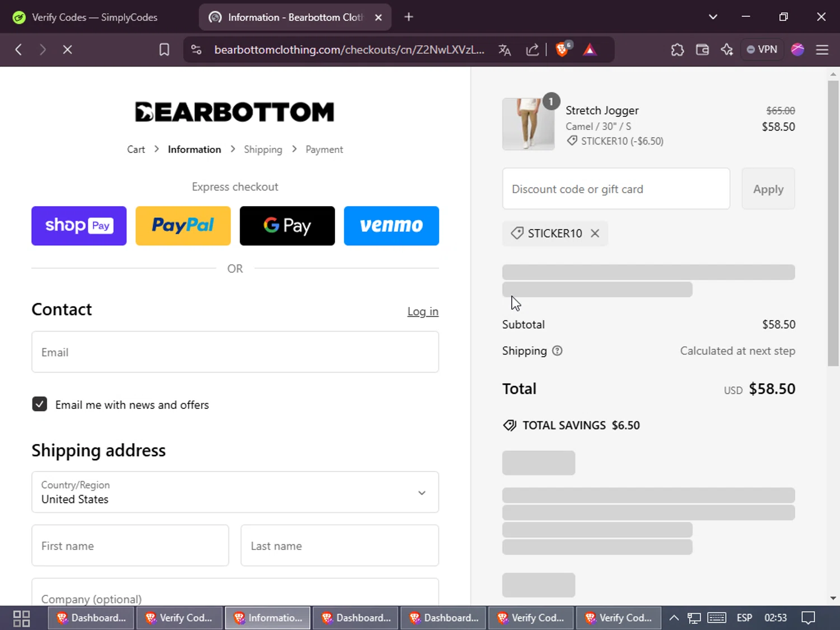
Task: Uncheck Email me with news and offers
Action: click(40, 404)
